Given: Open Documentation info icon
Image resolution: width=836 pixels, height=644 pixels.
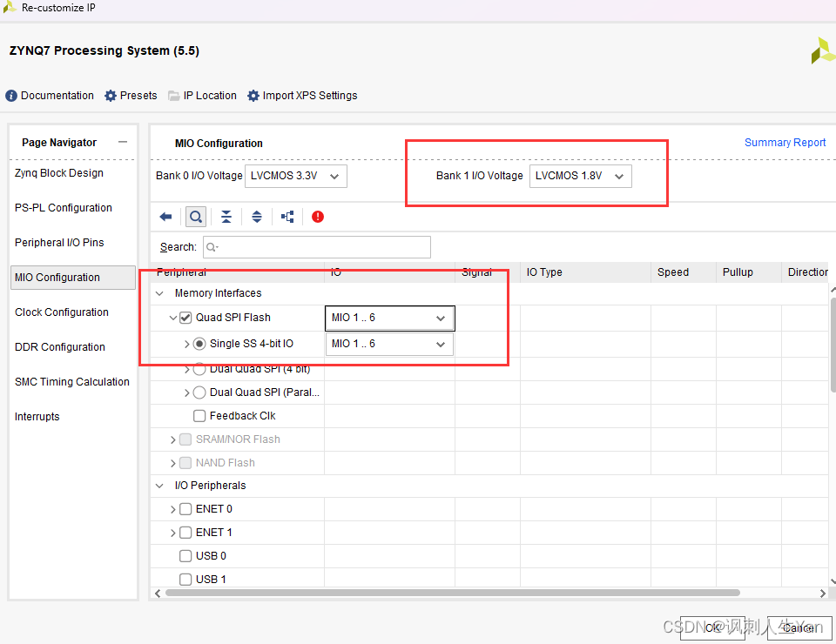Looking at the screenshot, I should pyautogui.click(x=11, y=96).
